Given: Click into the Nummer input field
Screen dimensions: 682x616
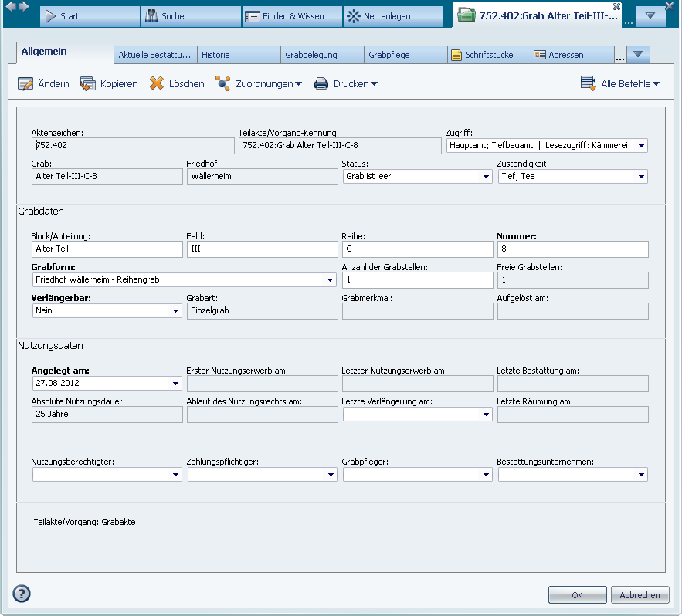Looking at the screenshot, I should pyautogui.click(x=572, y=249).
